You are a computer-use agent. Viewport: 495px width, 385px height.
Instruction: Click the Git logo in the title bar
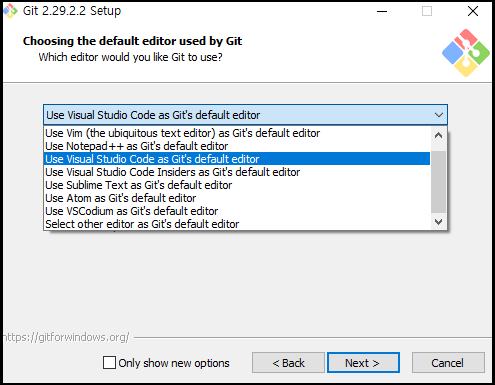click(x=10, y=11)
